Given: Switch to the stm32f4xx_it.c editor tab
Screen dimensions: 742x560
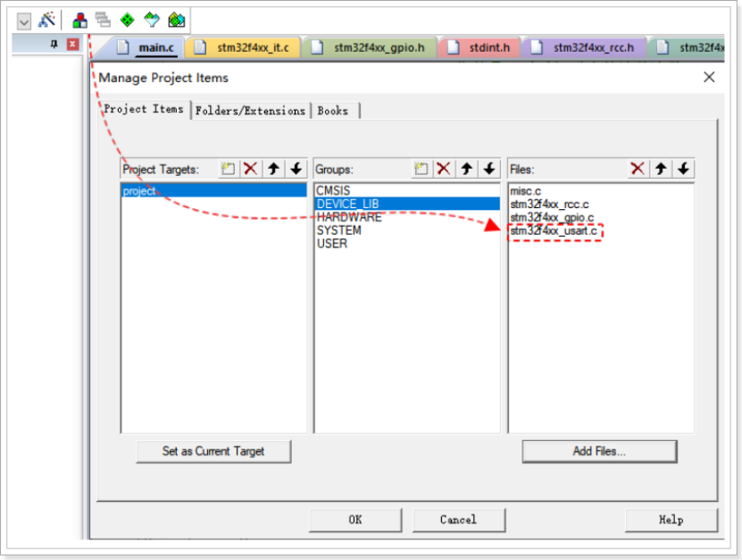Looking at the screenshot, I should [x=243, y=48].
